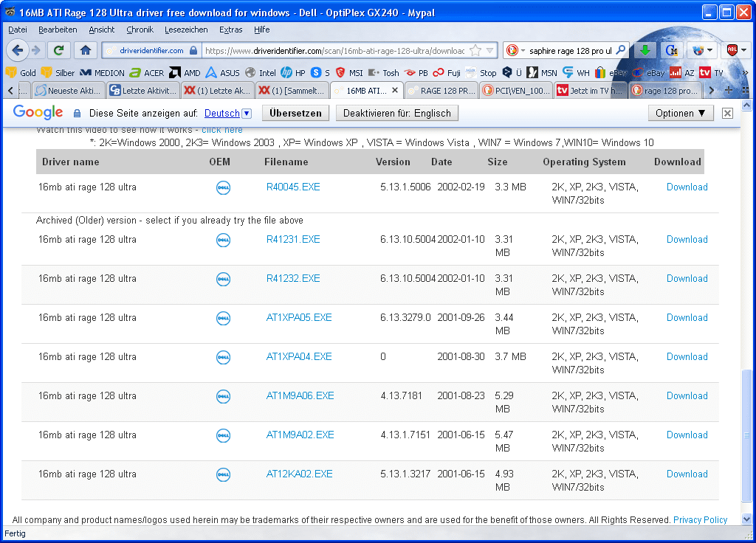Open the Ansicht menu
Image resolution: width=756 pixels, height=543 pixels.
point(102,30)
